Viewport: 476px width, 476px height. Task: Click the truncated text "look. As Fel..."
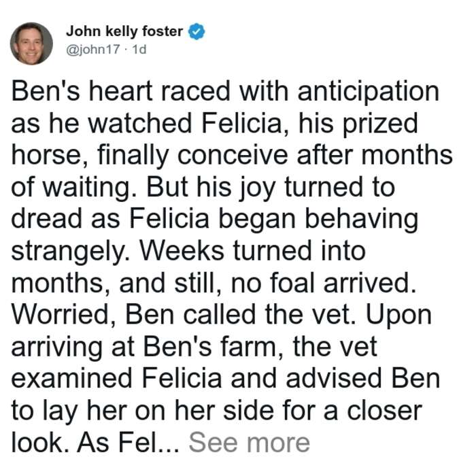click(x=95, y=443)
